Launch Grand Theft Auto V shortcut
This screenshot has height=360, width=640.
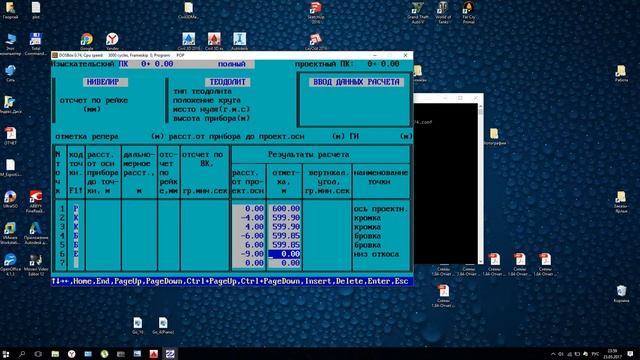[418, 12]
